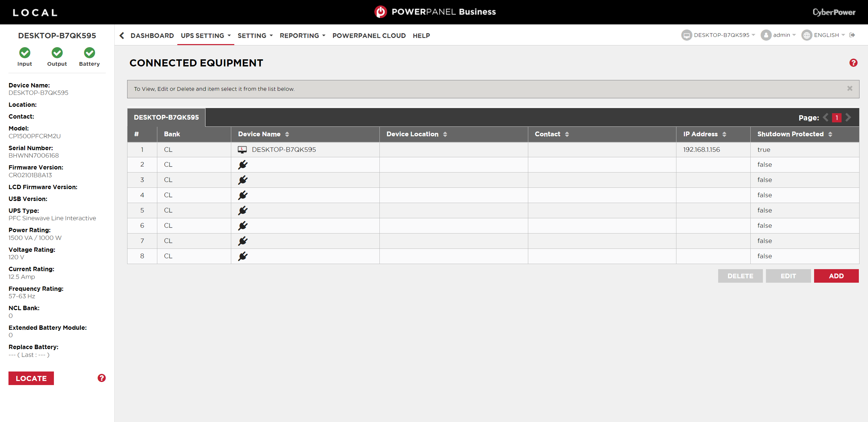This screenshot has height=422, width=868.
Task: Click the plug icon in outlet row 5
Action: [x=243, y=210]
